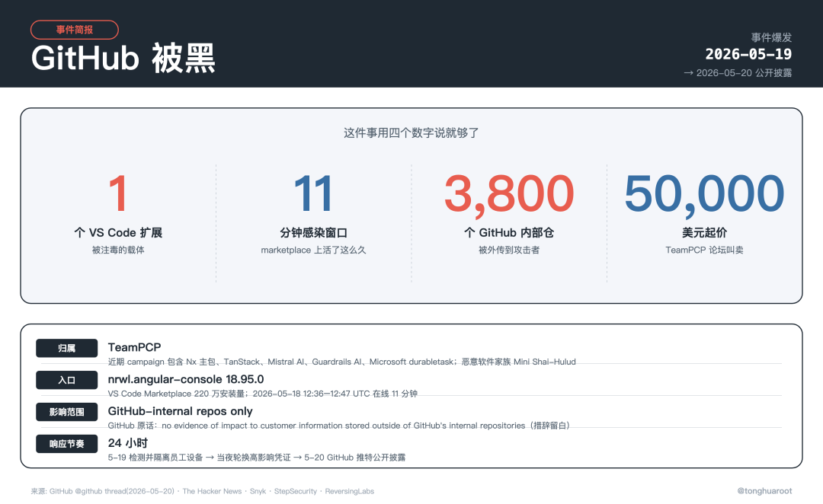
Task: Click the 近期 campaign 包含 Nx 主包 detail line
Action: [x=341, y=362]
